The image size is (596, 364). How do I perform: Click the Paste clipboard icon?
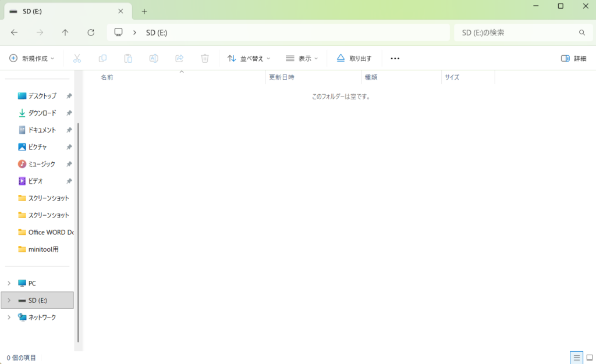pyautogui.click(x=128, y=58)
